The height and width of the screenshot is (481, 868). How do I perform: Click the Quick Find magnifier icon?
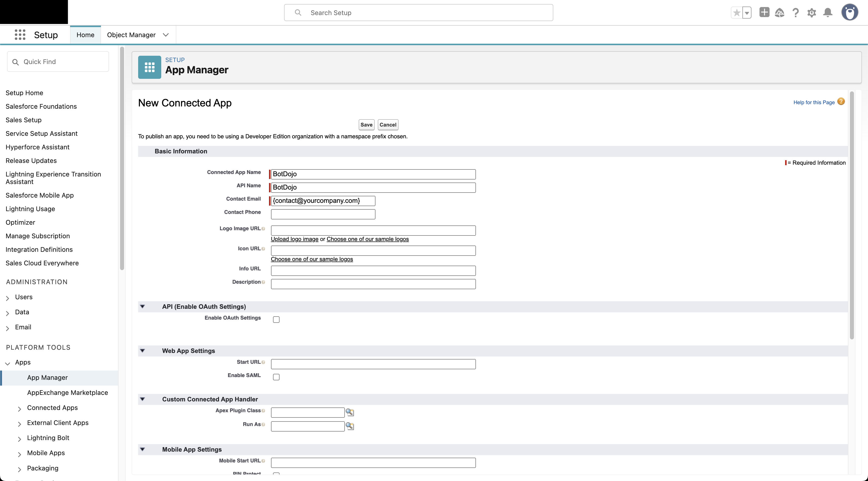click(15, 62)
